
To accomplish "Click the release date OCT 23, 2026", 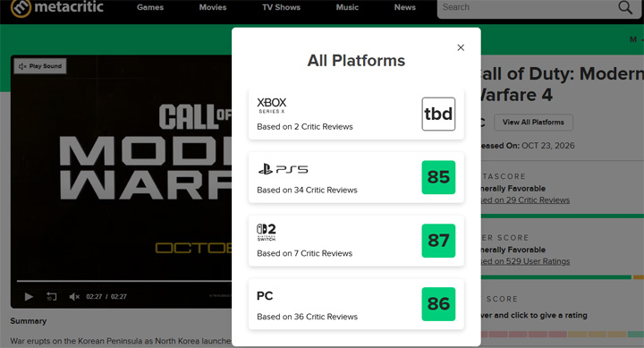I will point(548,146).
